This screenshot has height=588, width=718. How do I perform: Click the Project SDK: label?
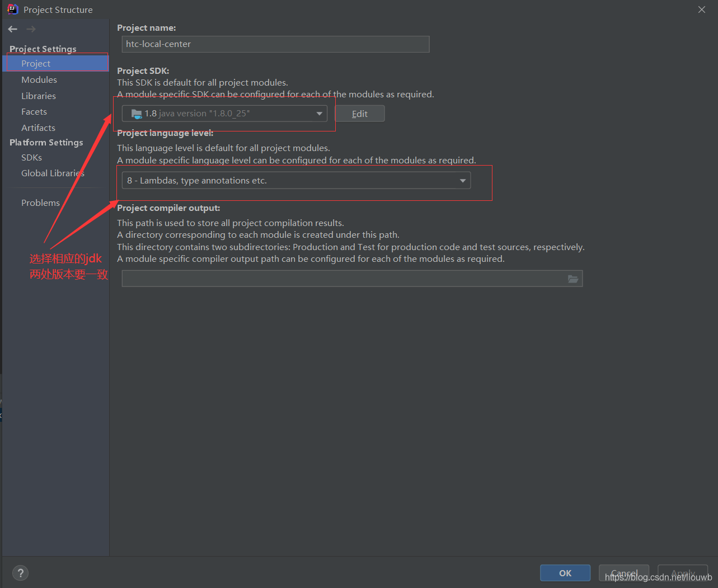[x=143, y=71]
